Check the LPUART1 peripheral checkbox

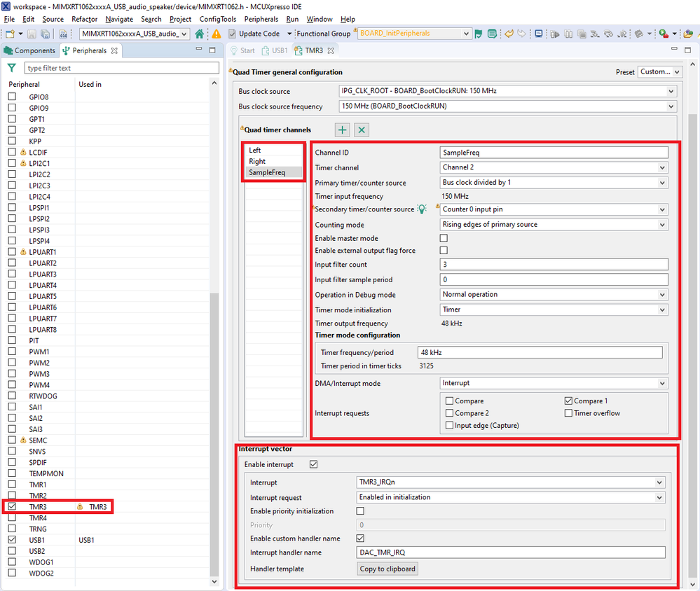point(12,251)
